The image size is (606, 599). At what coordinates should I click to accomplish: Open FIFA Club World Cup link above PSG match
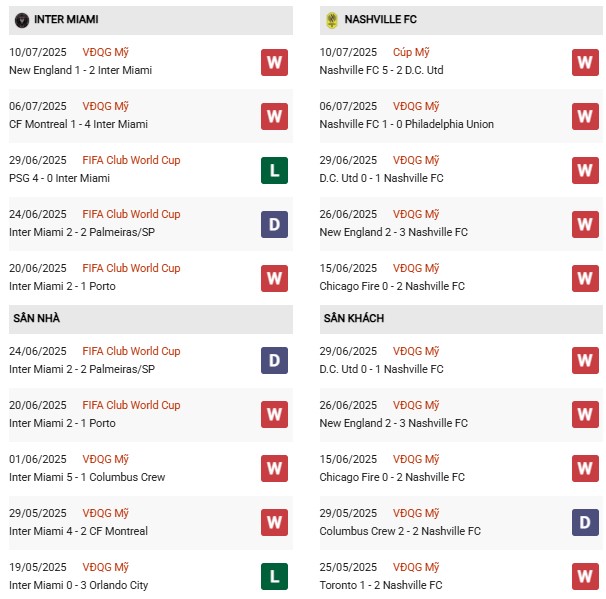point(131,160)
